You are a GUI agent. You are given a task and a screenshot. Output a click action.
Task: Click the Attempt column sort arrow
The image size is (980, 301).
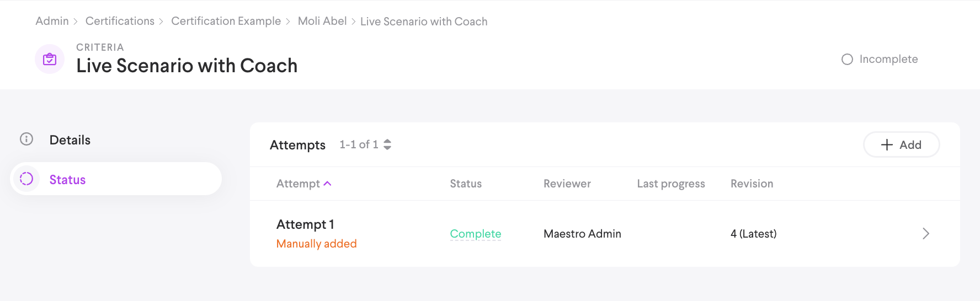click(x=327, y=184)
